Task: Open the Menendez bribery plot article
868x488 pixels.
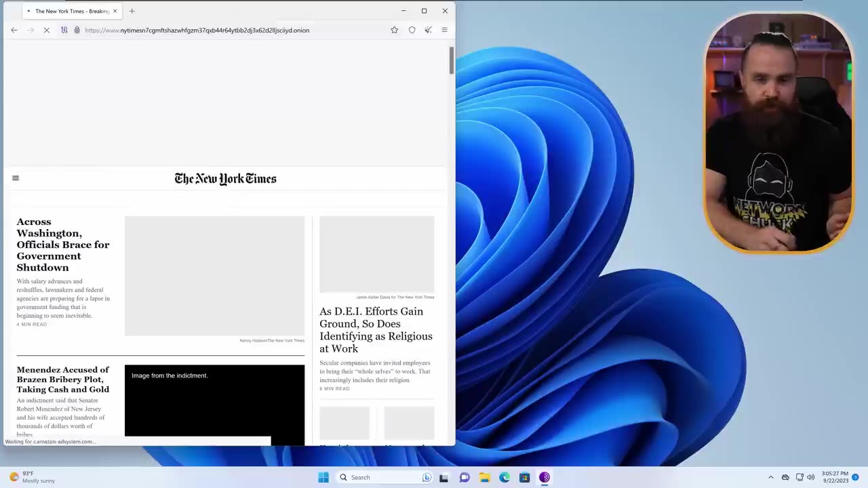Action: click(x=63, y=380)
